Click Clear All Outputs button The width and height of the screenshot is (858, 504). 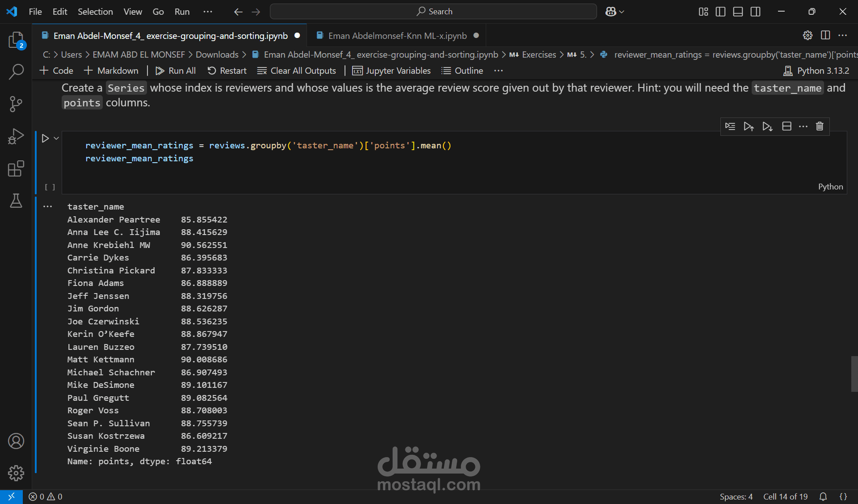point(297,71)
